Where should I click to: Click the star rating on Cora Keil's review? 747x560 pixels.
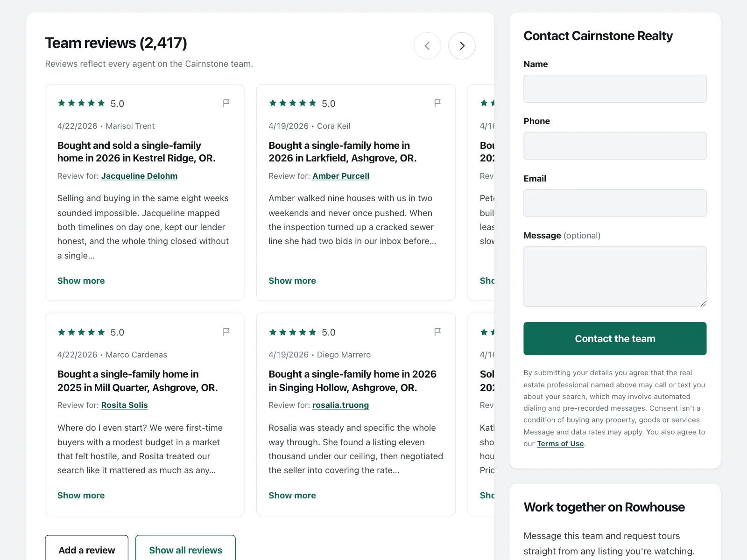click(x=293, y=103)
